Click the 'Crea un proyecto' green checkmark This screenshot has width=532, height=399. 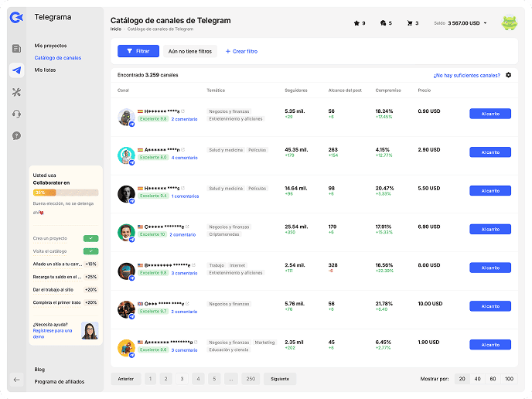pyautogui.click(x=90, y=239)
